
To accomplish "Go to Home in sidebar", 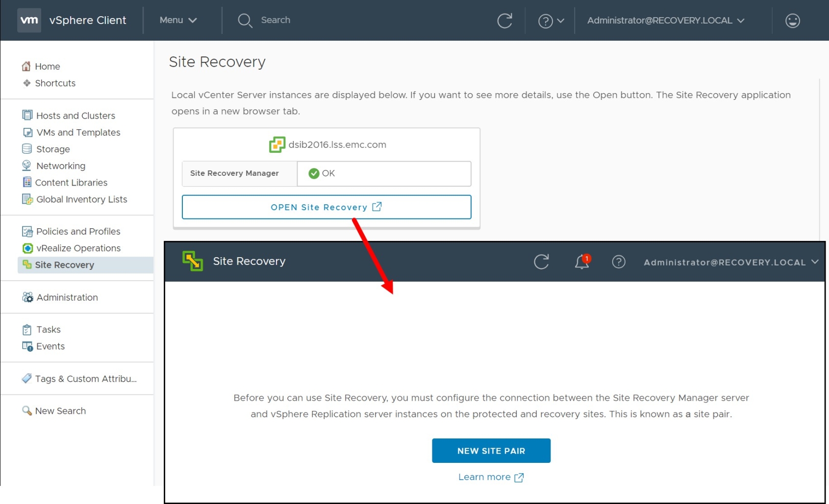I will pos(47,66).
